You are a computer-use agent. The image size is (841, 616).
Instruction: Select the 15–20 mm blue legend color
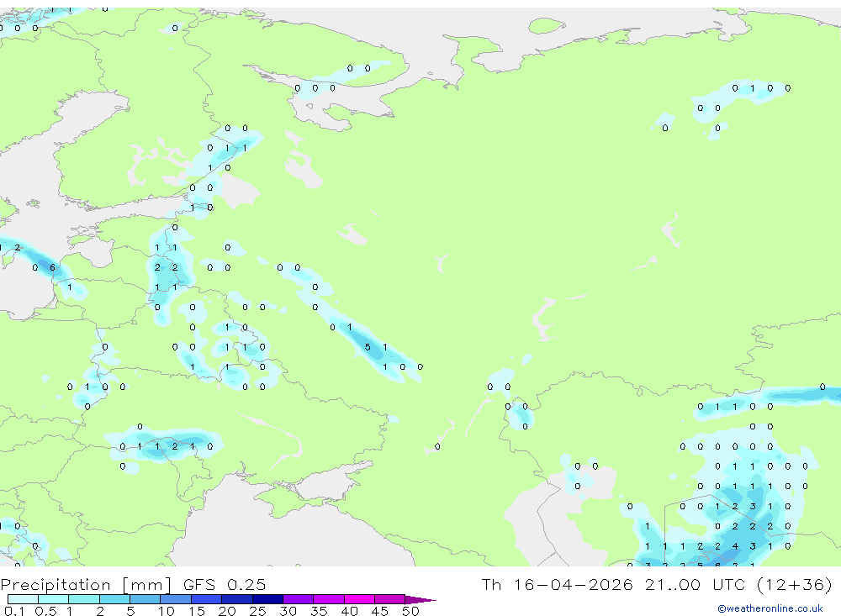(206, 599)
